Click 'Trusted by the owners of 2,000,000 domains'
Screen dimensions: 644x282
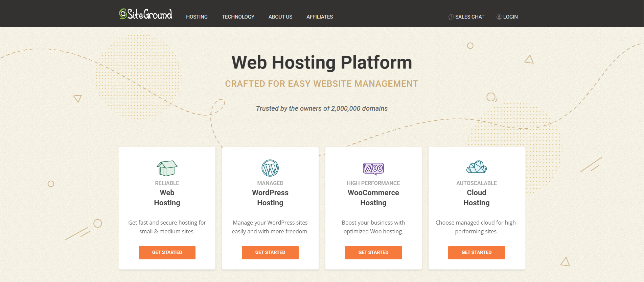coord(322,108)
